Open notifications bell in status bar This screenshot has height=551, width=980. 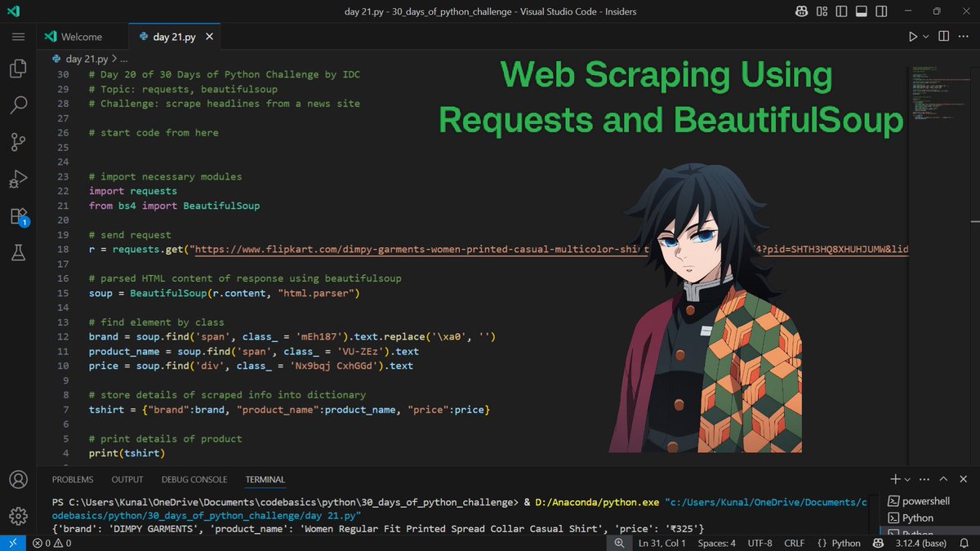964,543
